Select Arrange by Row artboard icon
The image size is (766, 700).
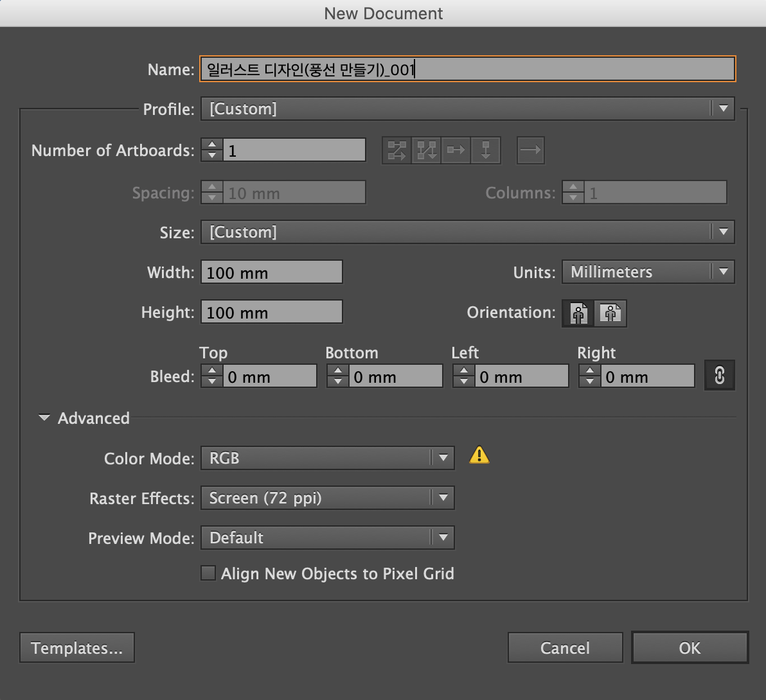click(x=456, y=150)
